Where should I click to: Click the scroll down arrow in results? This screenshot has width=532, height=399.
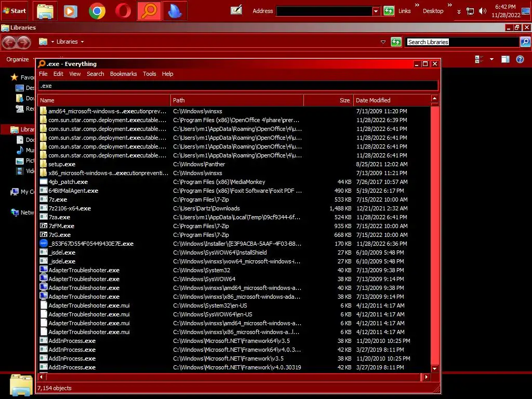click(x=435, y=368)
